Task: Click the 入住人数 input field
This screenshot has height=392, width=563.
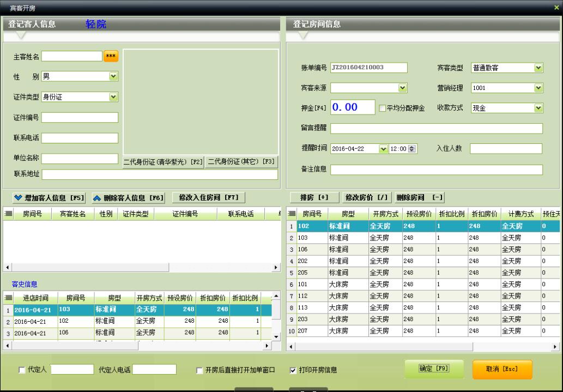Action: click(506, 149)
